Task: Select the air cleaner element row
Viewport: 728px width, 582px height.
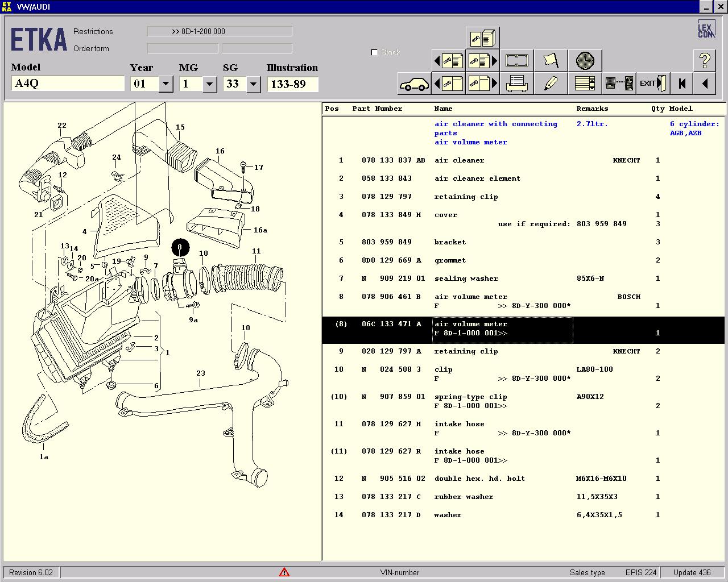Action: (523, 178)
